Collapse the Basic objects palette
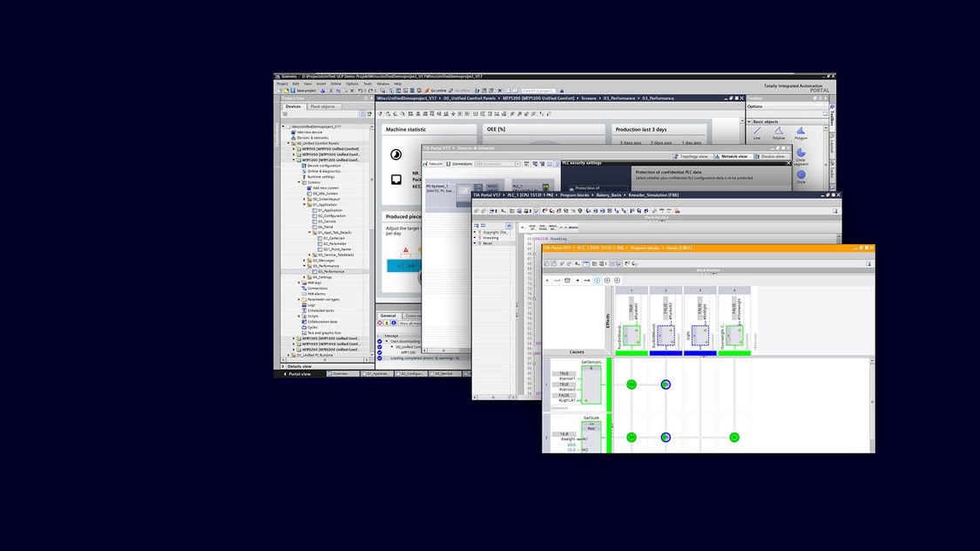The width and height of the screenshot is (980, 551). click(749, 122)
